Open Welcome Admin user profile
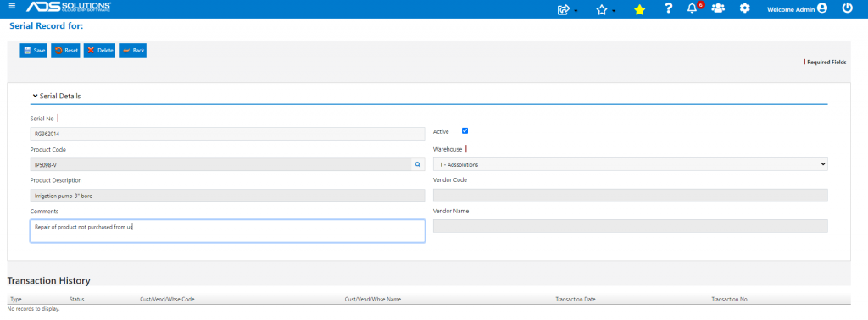The width and height of the screenshot is (868, 320). pos(797,8)
